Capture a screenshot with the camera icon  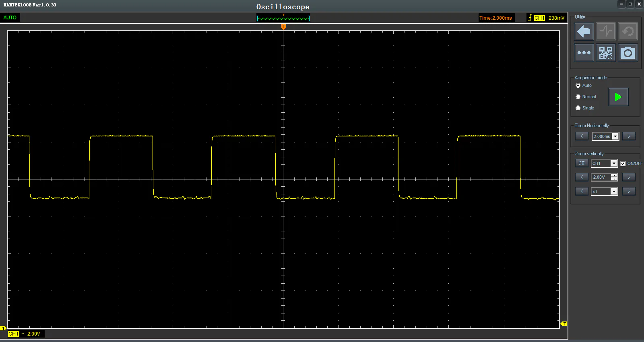pyautogui.click(x=628, y=53)
